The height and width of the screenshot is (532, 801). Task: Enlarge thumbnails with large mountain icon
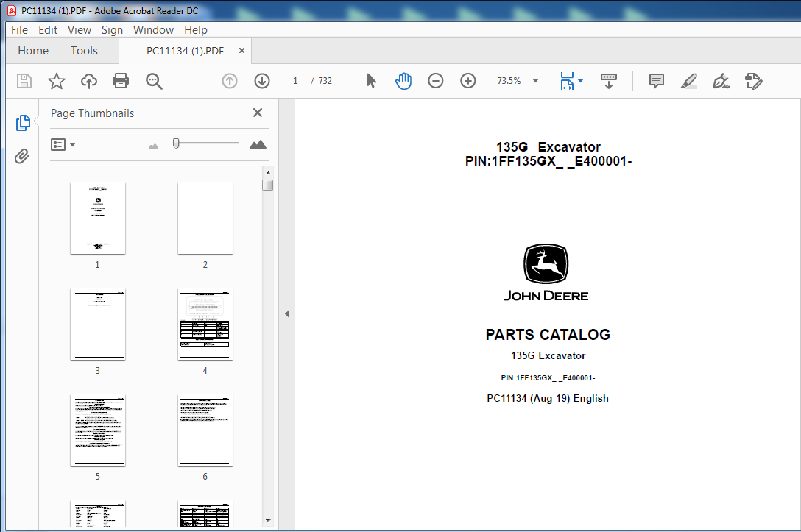click(x=258, y=144)
